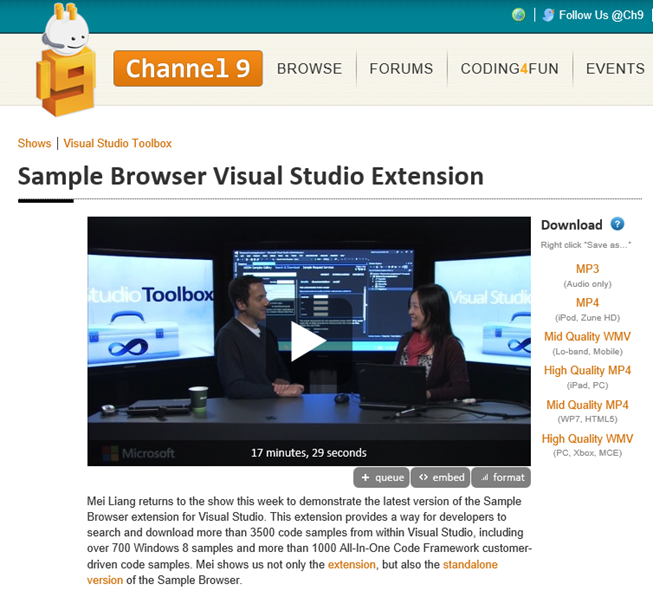653x597 pixels.
Task: Click the Shows breadcrumb link
Action: click(34, 143)
